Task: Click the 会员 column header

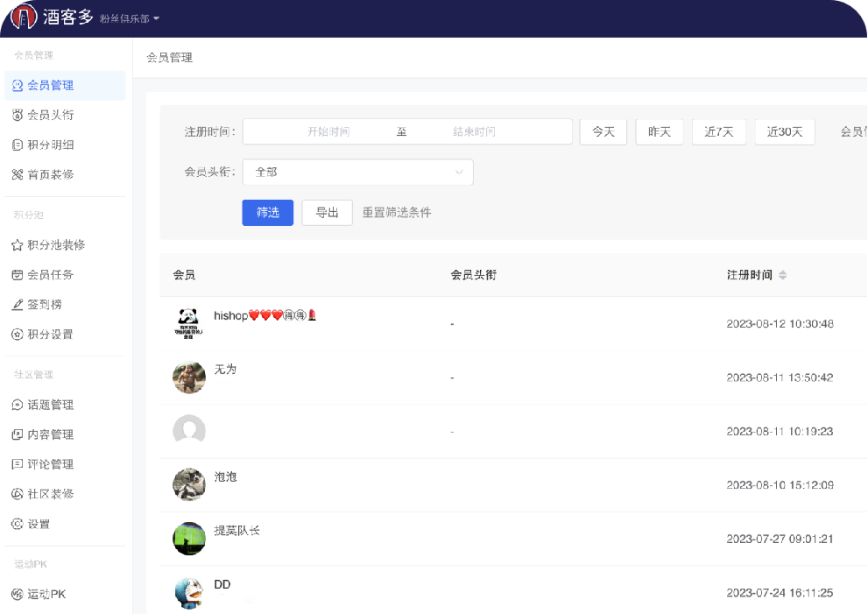Action: click(184, 275)
